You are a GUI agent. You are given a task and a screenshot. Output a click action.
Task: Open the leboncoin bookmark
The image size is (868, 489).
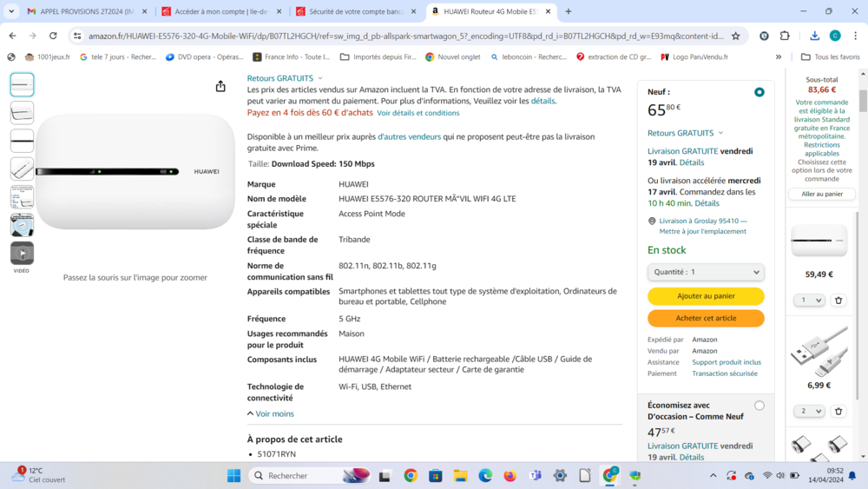pos(529,56)
